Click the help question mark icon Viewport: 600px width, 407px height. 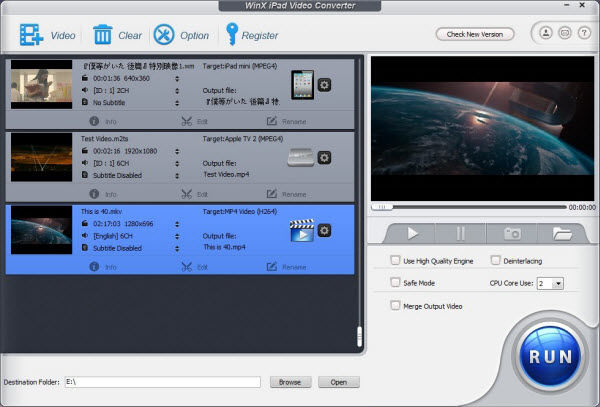pos(584,33)
